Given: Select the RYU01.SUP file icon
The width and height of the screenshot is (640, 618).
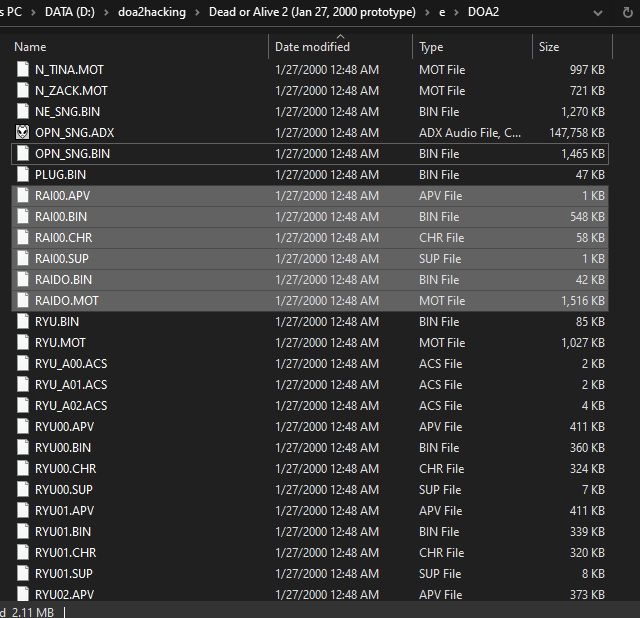Looking at the screenshot, I should point(23,574).
